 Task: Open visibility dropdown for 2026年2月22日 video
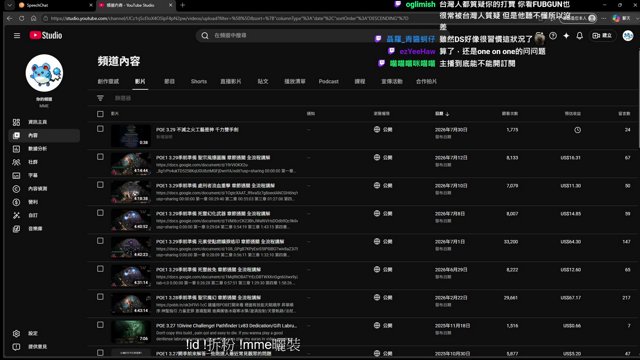pos(383,298)
